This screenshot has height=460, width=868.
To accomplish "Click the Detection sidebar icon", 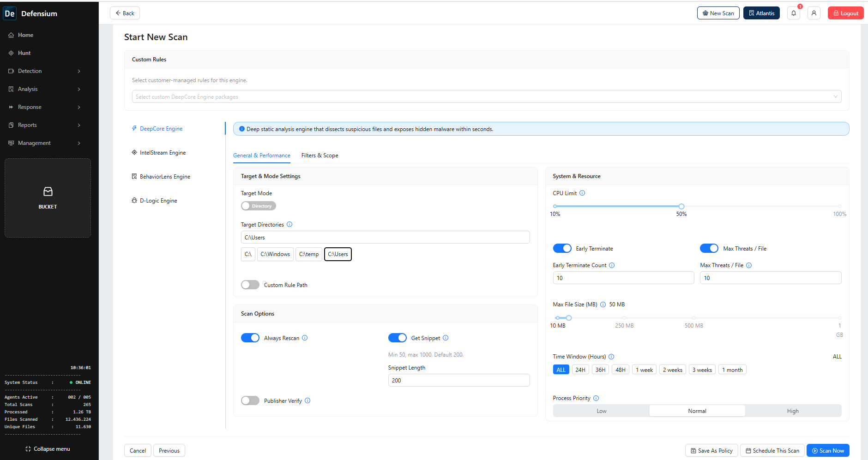I will 11,71.
